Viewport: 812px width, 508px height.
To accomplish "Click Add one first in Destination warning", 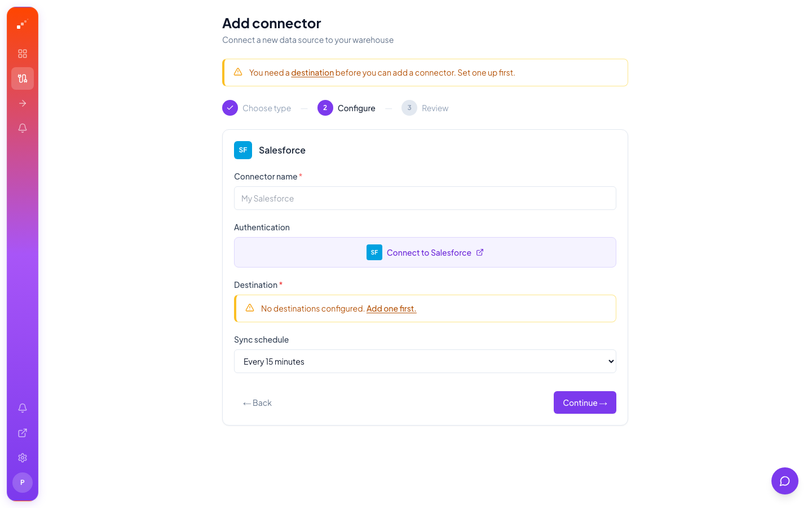I will [x=391, y=309].
